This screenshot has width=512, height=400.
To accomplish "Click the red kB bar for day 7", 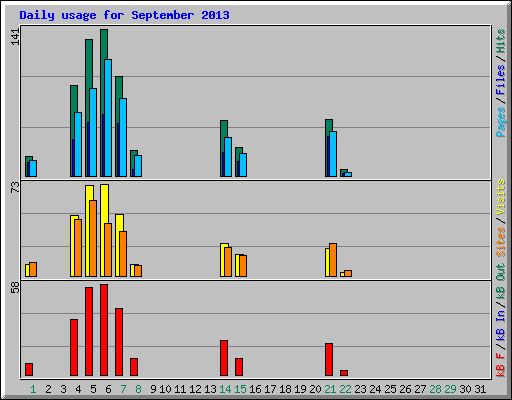I will point(119,342).
